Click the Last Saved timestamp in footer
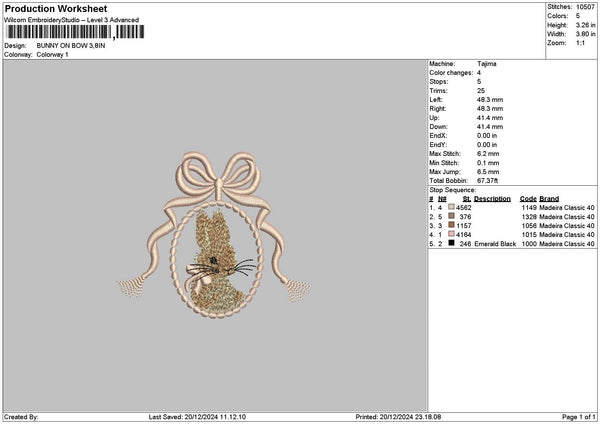This screenshot has width=600, height=424. [x=200, y=417]
